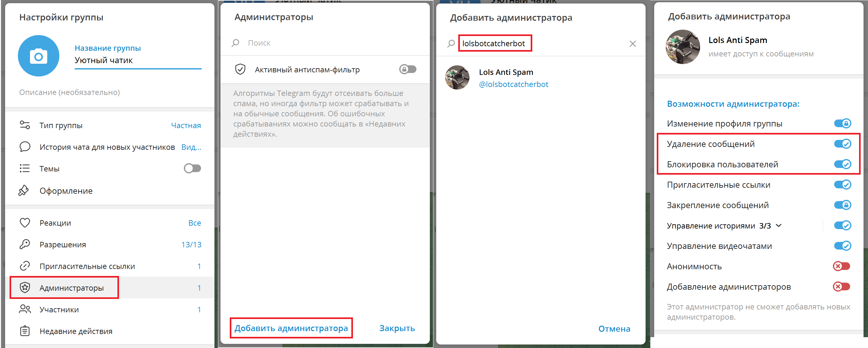This screenshot has width=868, height=348.
Task: Click the clipboard icon beside Недавние действия
Action: pyautogui.click(x=25, y=331)
